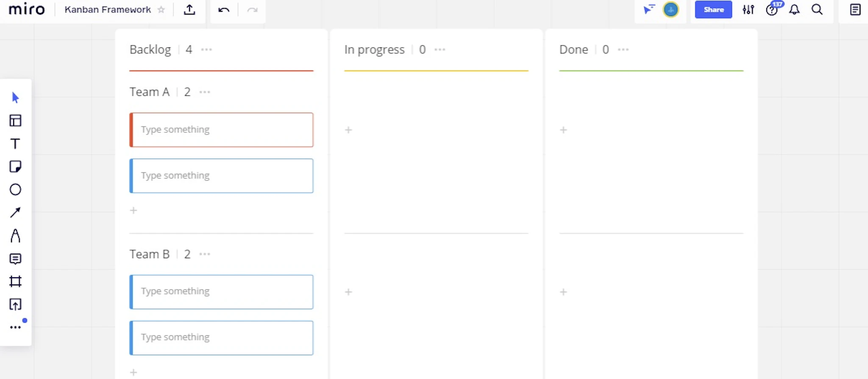Open Team A swimlane options menu
Viewport: 868px width, 379px height.
click(205, 92)
